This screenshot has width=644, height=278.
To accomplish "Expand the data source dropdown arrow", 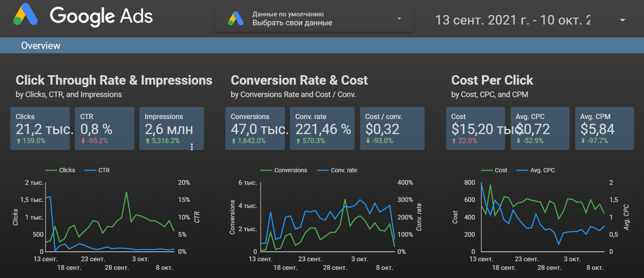I will [x=399, y=19].
